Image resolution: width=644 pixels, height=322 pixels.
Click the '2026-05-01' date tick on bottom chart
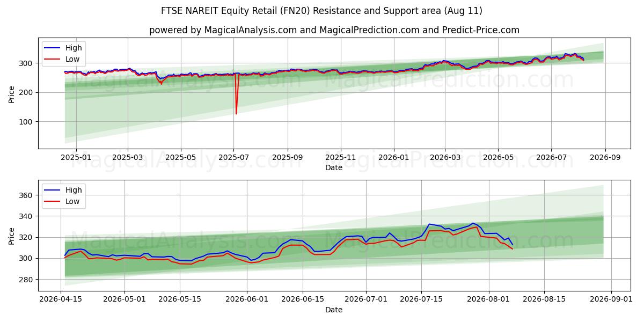pos(125,300)
